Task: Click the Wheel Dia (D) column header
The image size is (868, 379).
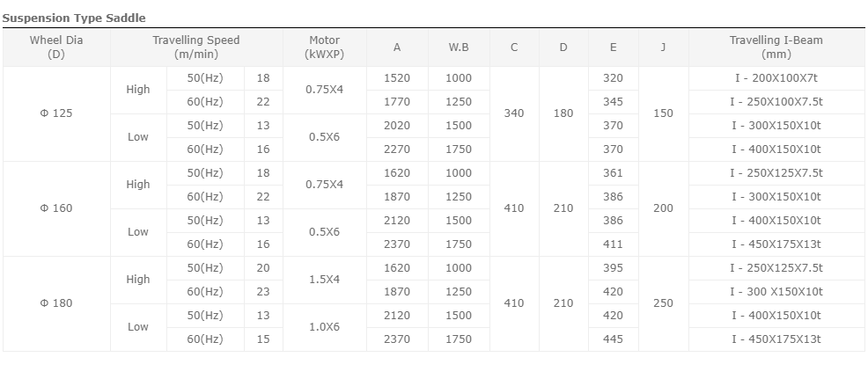Action: tap(56, 47)
